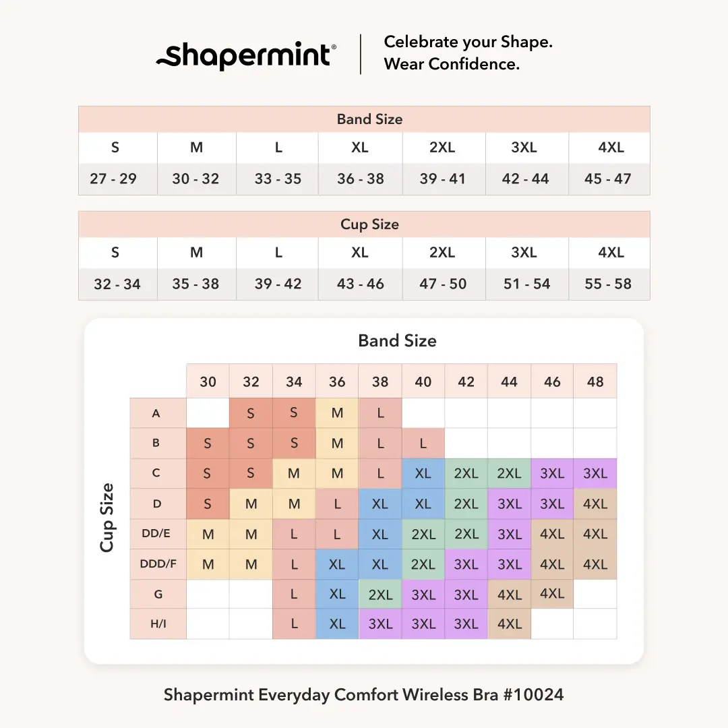Select the 4XL cell for 44 band, H/I cup

click(510, 624)
